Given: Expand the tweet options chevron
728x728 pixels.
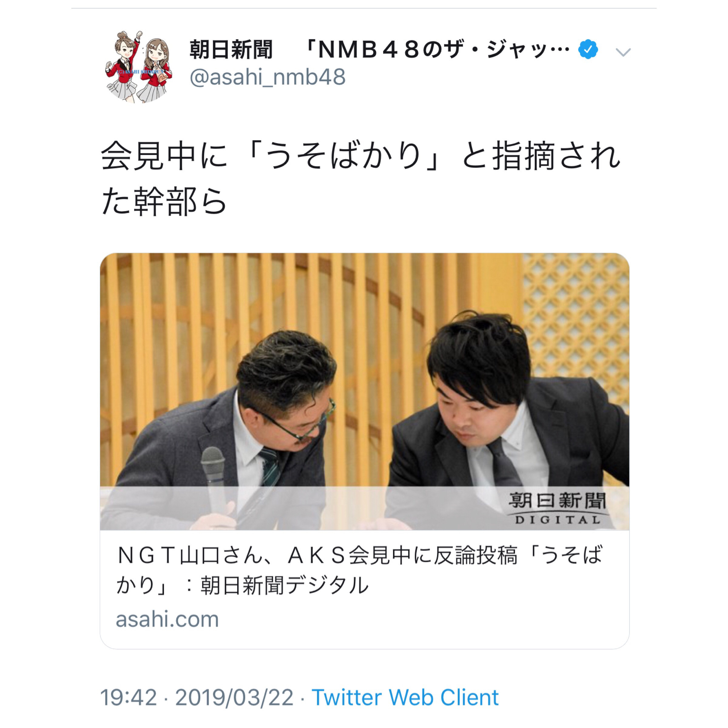Looking at the screenshot, I should [623, 52].
